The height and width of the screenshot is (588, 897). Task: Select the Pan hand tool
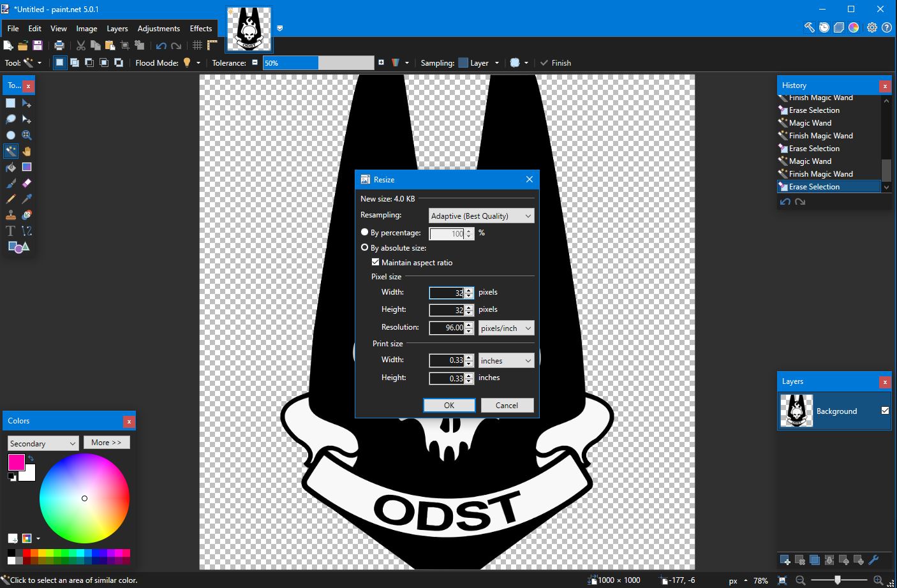(27, 151)
